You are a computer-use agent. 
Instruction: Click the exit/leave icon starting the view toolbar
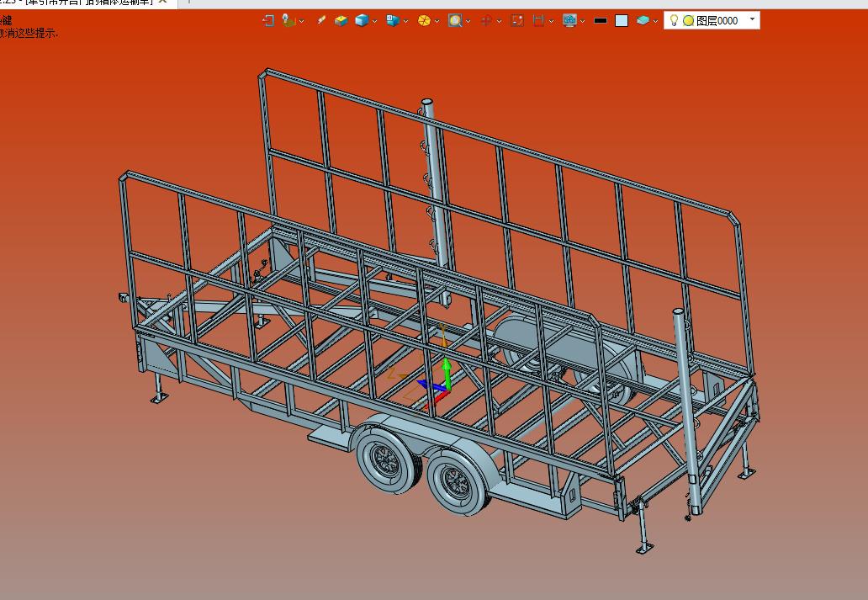268,20
